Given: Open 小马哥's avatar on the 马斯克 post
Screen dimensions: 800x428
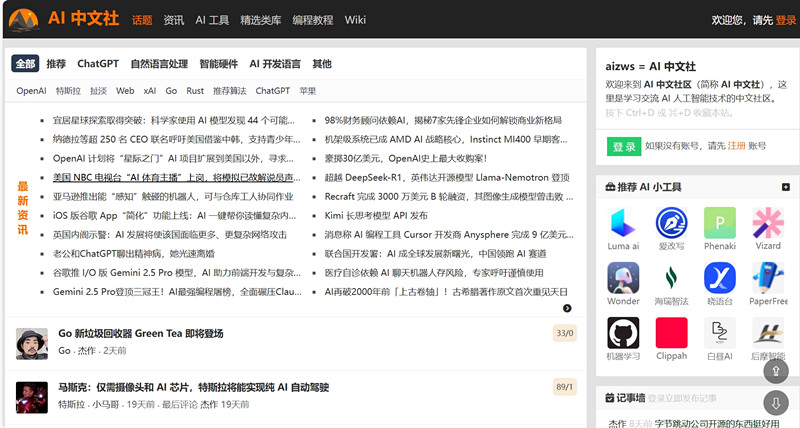Looking at the screenshot, I should 32,397.
